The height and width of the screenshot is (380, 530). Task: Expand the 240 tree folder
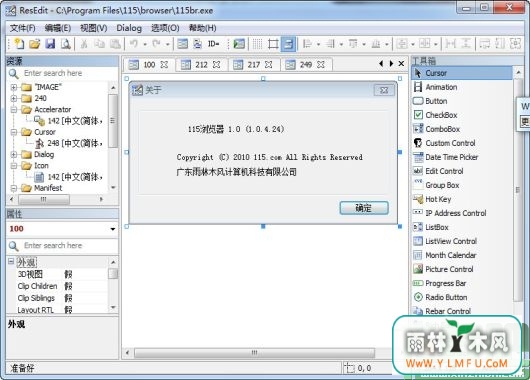(x=14, y=98)
